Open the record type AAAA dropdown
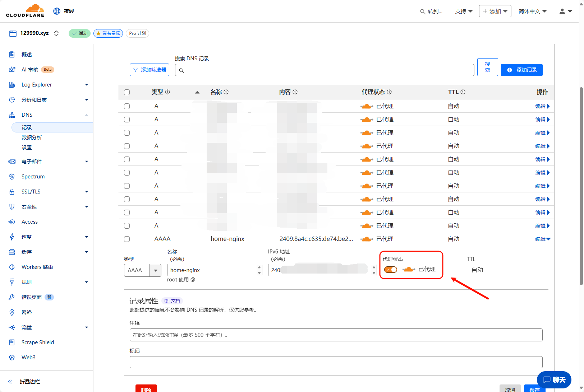584x392 pixels. click(x=155, y=270)
